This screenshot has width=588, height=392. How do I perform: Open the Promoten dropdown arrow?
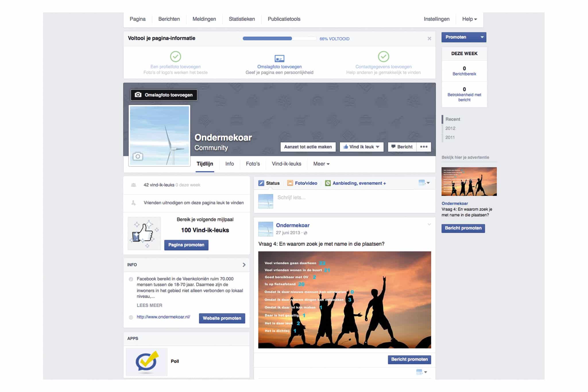[482, 37]
